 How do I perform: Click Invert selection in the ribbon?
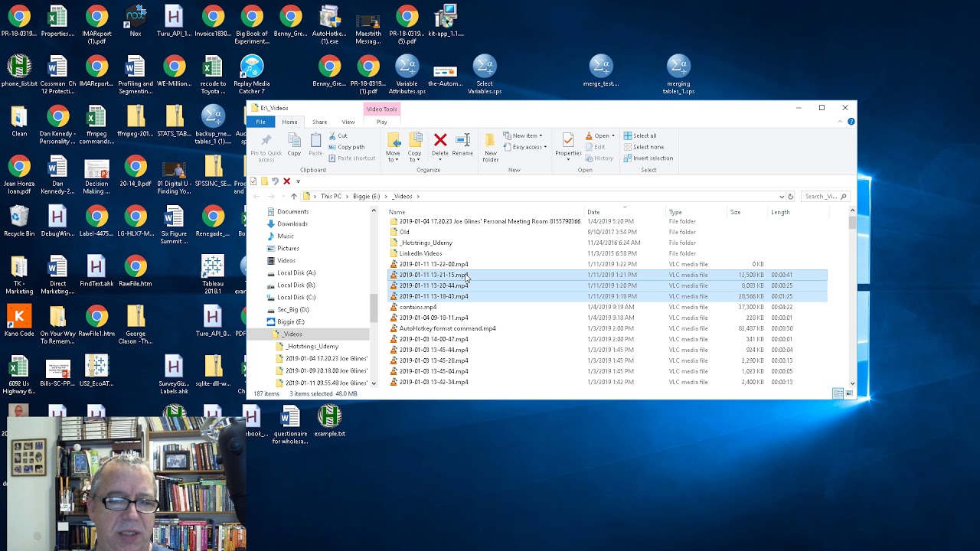coord(648,158)
